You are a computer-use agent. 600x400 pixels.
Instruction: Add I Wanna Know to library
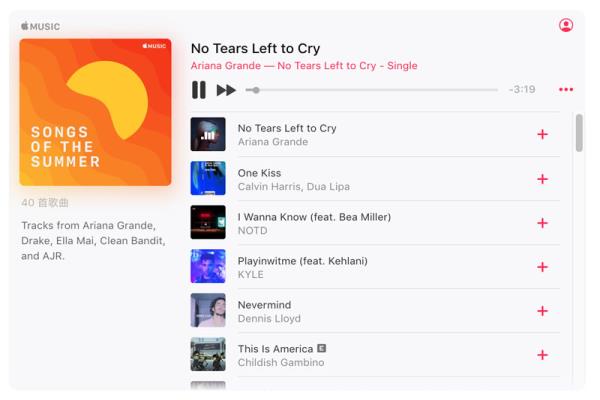542,223
